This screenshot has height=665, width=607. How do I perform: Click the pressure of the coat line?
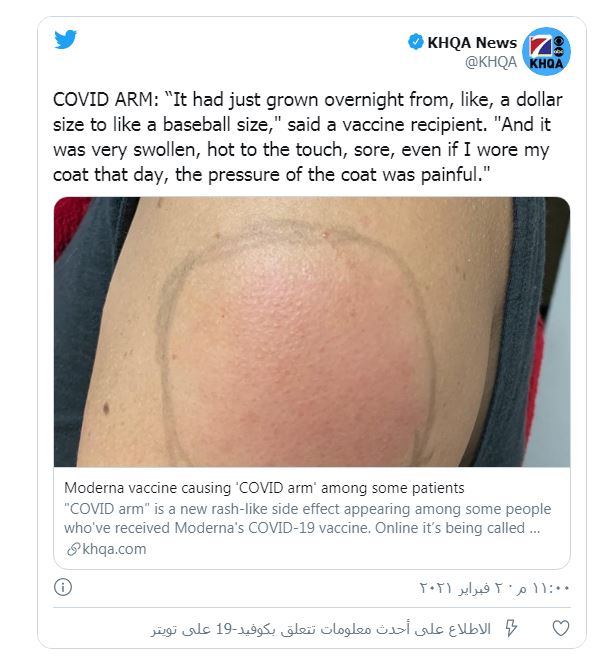point(271,175)
